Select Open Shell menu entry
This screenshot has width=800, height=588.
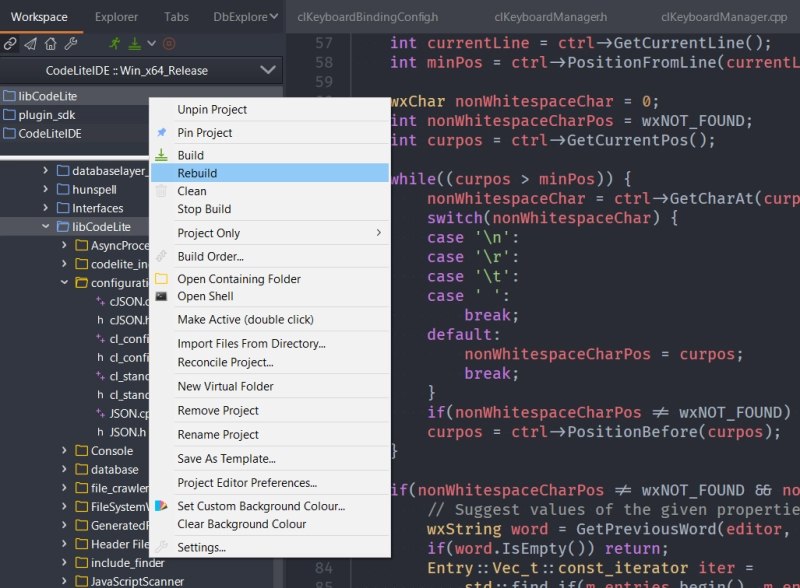point(270,296)
